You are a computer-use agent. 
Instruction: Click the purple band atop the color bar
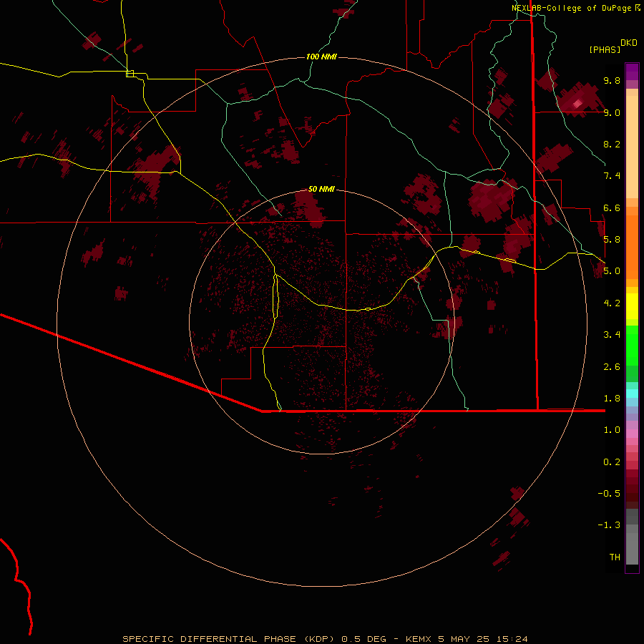tap(632, 72)
